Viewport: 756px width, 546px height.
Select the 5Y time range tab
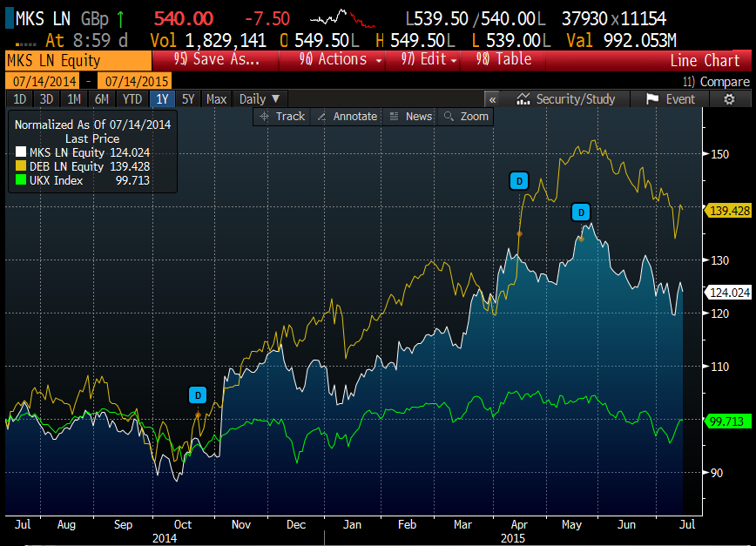coord(188,99)
